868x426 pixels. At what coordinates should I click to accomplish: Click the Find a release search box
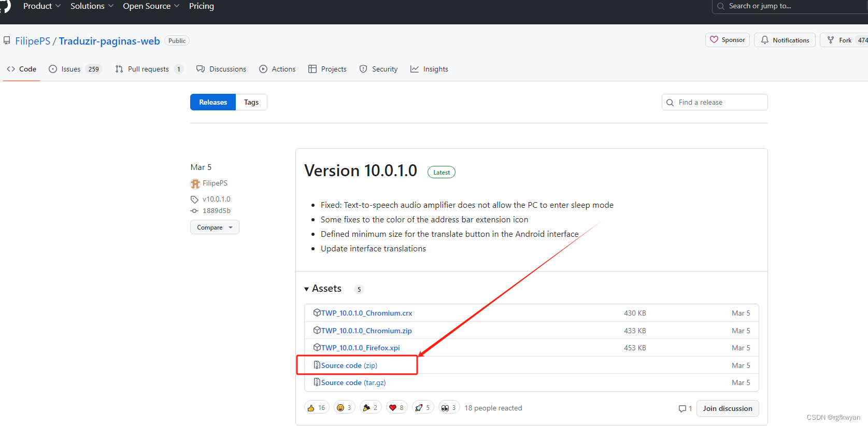[x=715, y=102]
